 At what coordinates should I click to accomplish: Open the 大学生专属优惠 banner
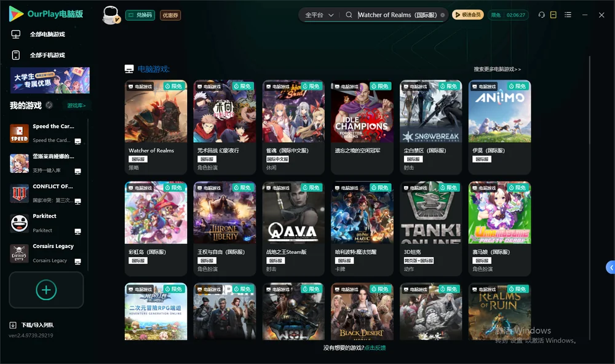(x=50, y=80)
